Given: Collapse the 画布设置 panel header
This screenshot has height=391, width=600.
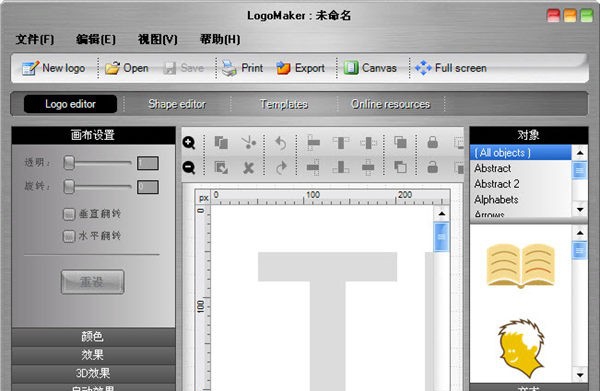Looking at the screenshot, I should coord(93,135).
